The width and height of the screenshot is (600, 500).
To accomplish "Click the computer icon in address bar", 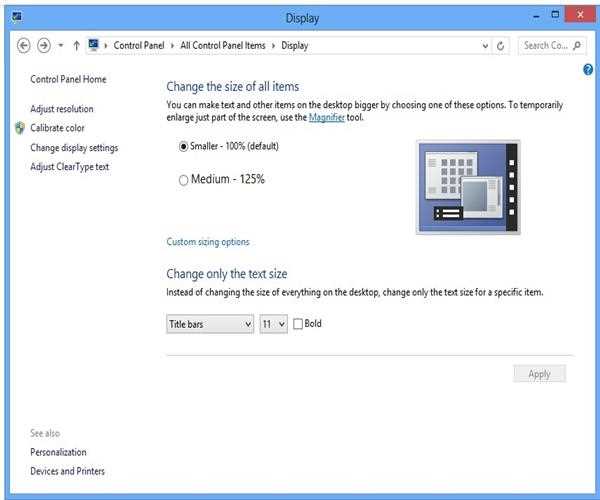I will click(95, 45).
